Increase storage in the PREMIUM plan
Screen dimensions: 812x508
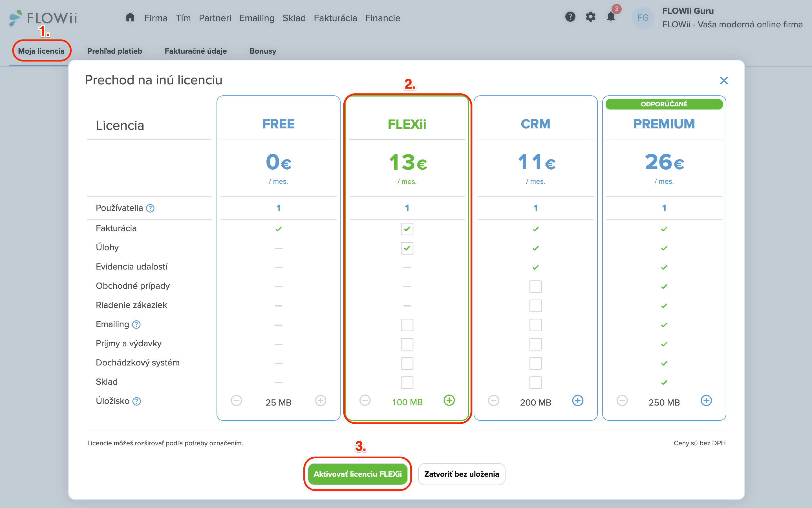click(706, 400)
